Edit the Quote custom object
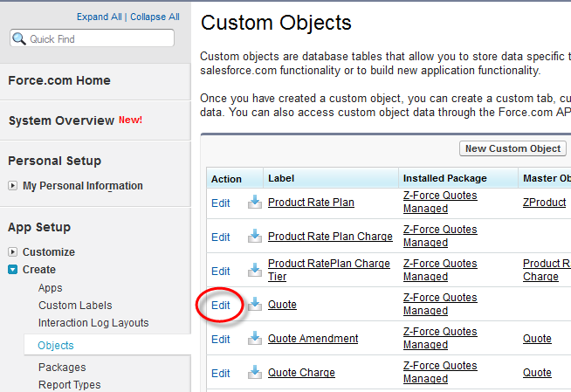This screenshot has width=571, height=392. tap(221, 306)
